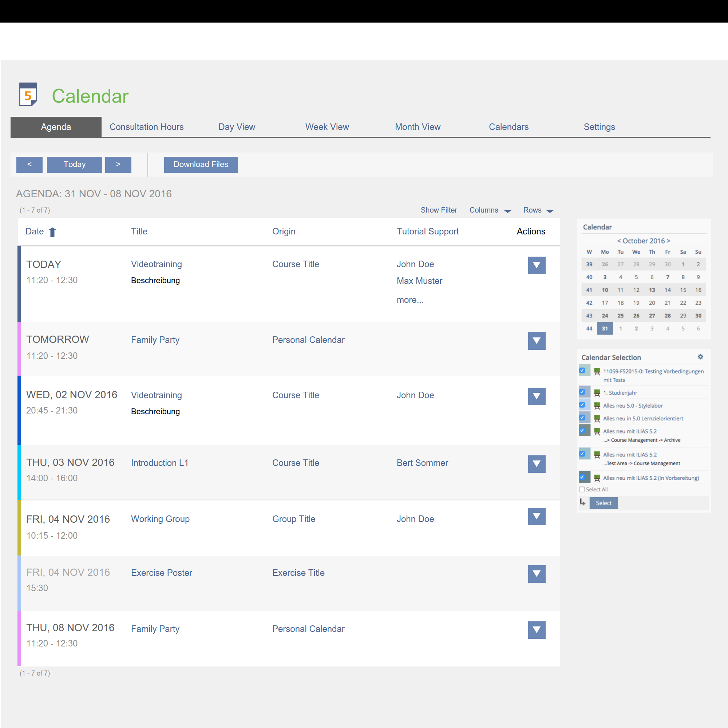Go to next agenda period
Viewport: 728px width, 728px height.
[x=118, y=165]
